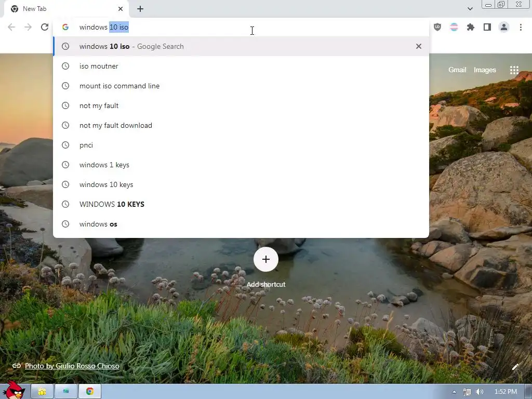Toggle the browser side panel

pyautogui.click(x=487, y=27)
